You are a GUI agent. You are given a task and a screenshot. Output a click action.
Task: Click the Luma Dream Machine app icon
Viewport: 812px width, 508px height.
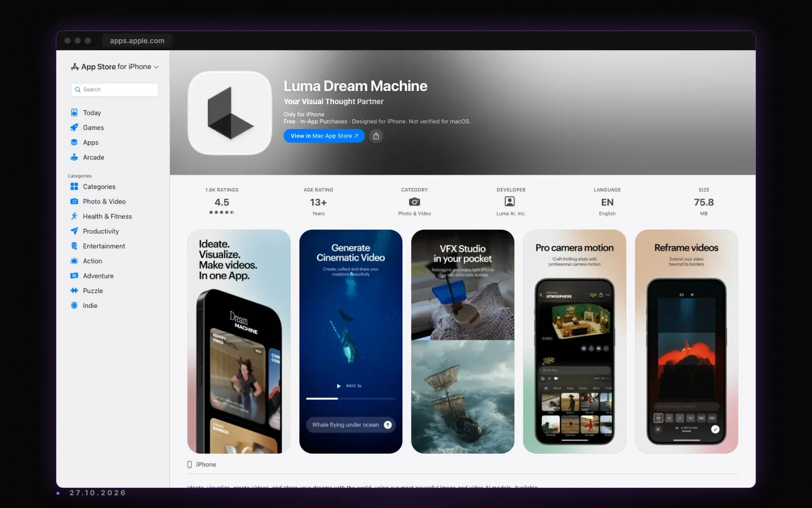pyautogui.click(x=230, y=113)
